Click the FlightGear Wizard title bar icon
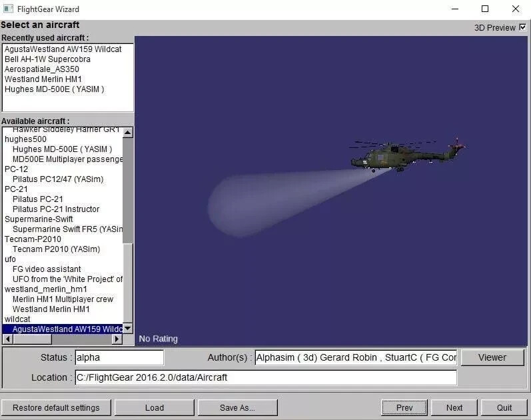 8,9
